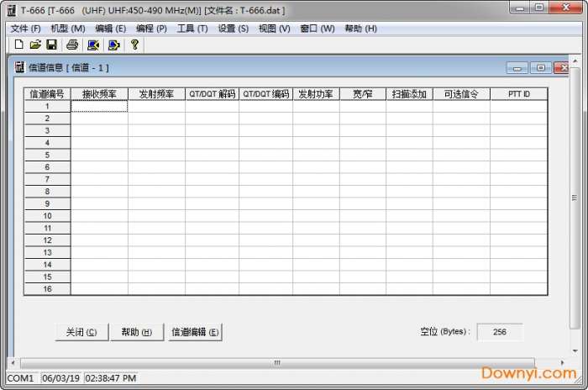
Task: Click the 信道编辑 (E) button
Action: point(195,332)
